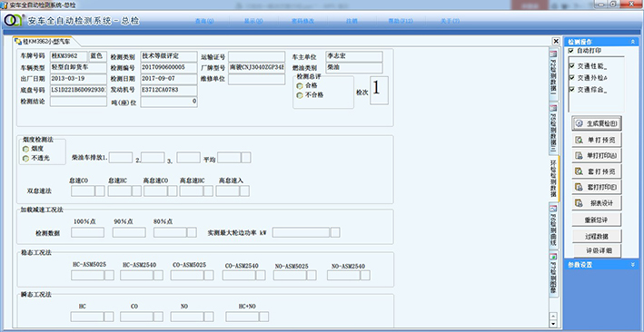This screenshot has height=332, width=644.
Task: Click the NO-ASM2540 value field
Action: (343, 275)
